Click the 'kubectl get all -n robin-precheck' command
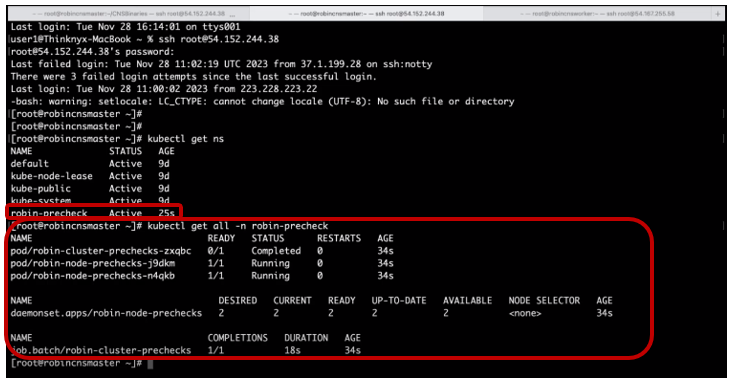The width and height of the screenshot is (734, 383). pos(238,226)
